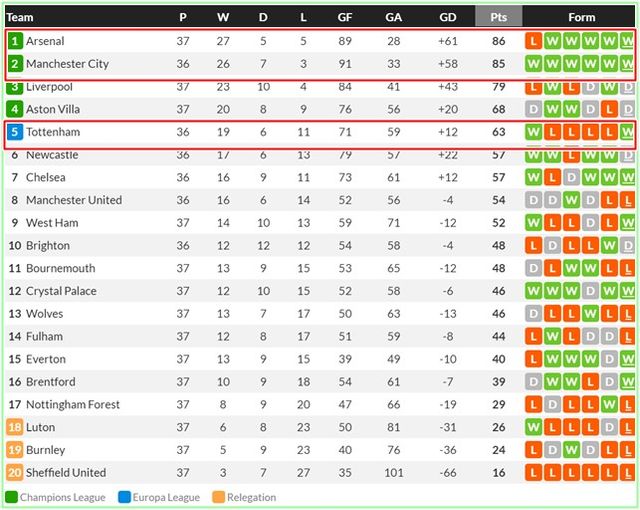
Task: Open the Liverpool team link
Action: coord(49,87)
